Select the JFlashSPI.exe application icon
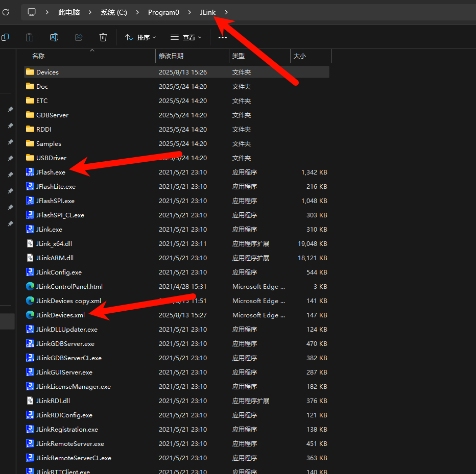The image size is (476, 474). tap(30, 201)
